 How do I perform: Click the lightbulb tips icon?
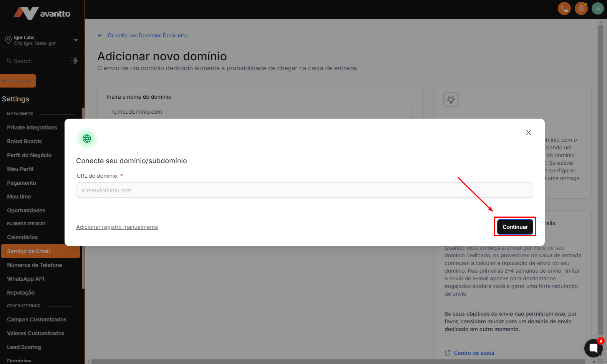pyautogui.click(x=451, y=99)
